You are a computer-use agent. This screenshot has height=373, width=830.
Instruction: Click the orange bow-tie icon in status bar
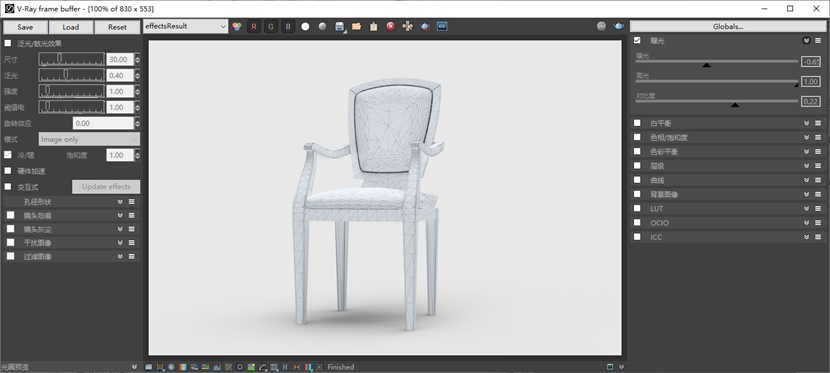tap(296, 367)
